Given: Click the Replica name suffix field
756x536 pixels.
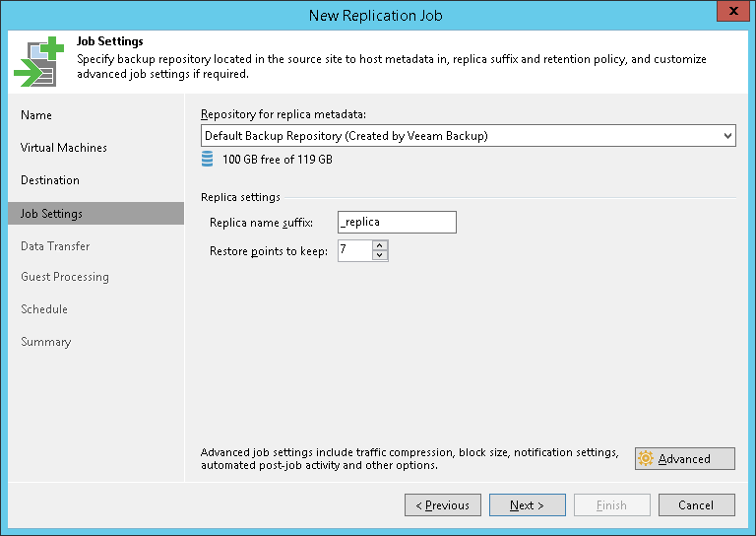Looking at the screenshot, I should coord(396,223).
